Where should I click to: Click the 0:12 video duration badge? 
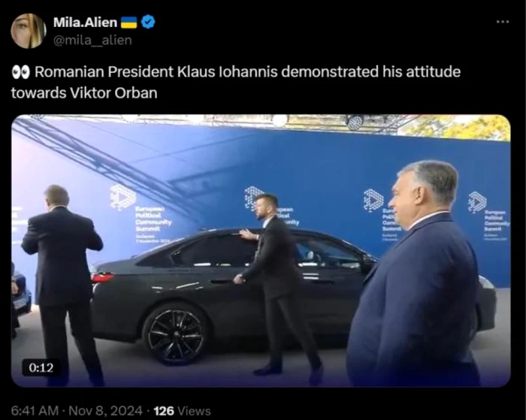41,367
